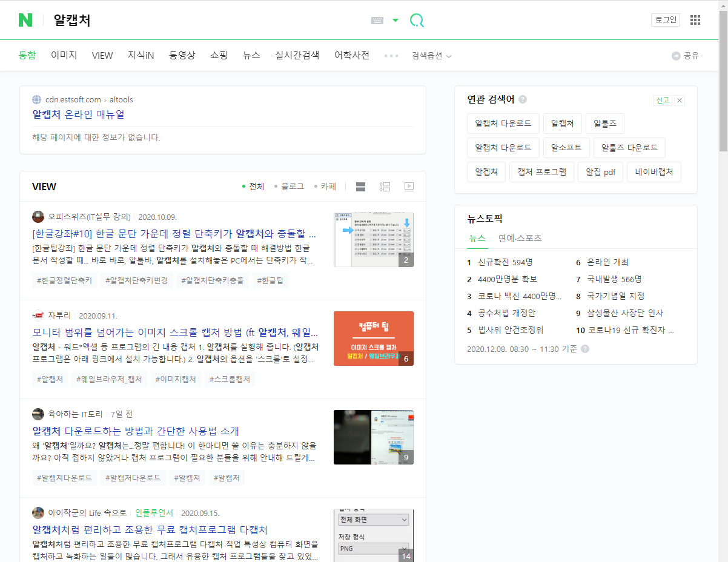Image resolution: width=728 pixels, height=562 pixels.
Task: Click the #웨일브라우저_캡처 tag
Action: [109, 379]
